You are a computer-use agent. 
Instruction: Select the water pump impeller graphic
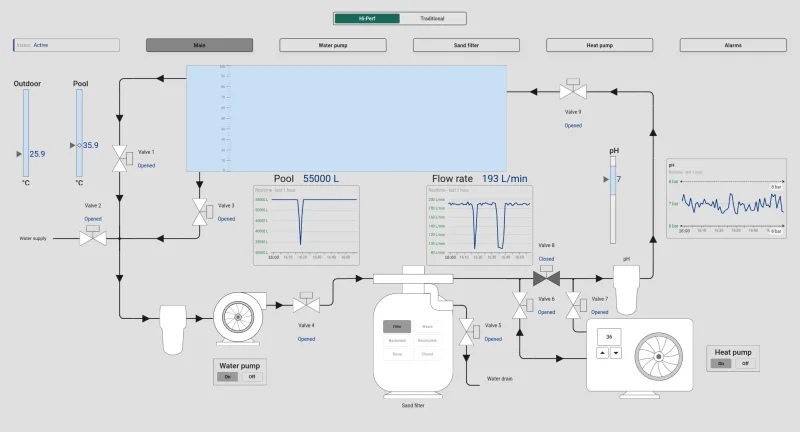(238, 317)
